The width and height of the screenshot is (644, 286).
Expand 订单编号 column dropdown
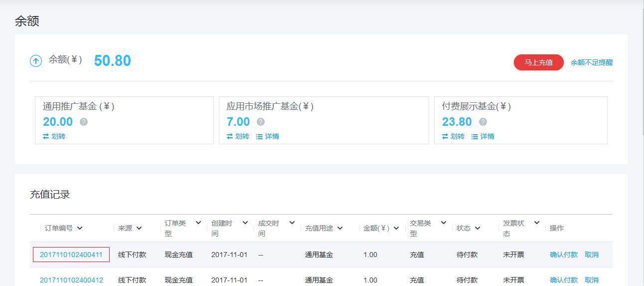coord(80,228)
